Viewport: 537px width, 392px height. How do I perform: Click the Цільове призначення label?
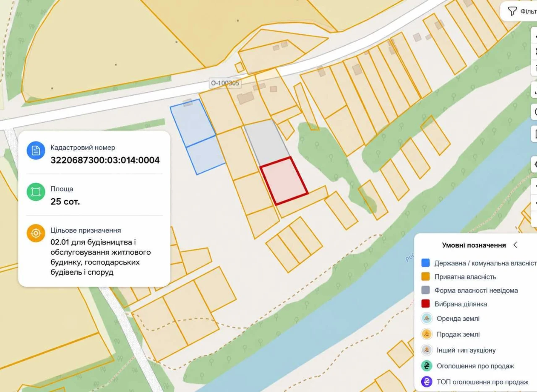click(x=86, y=230)
